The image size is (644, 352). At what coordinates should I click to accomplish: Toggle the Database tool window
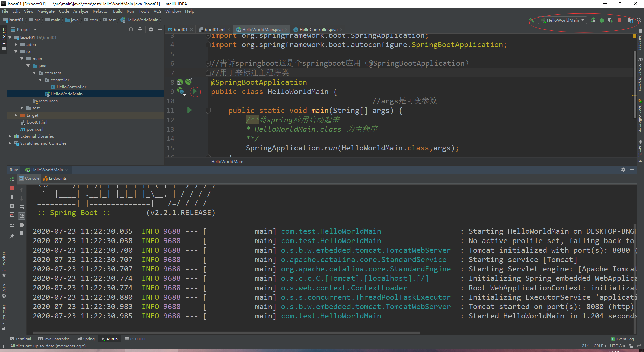pos(640,40)
